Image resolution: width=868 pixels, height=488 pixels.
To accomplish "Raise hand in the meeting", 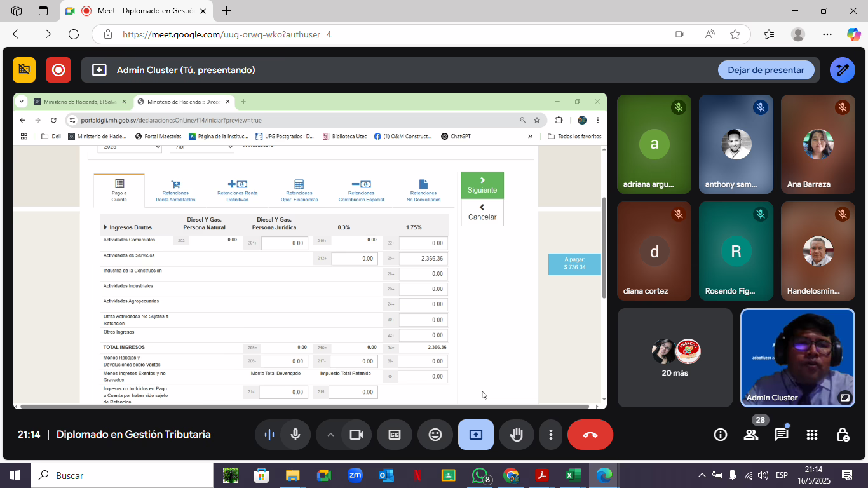I will 517,435.
